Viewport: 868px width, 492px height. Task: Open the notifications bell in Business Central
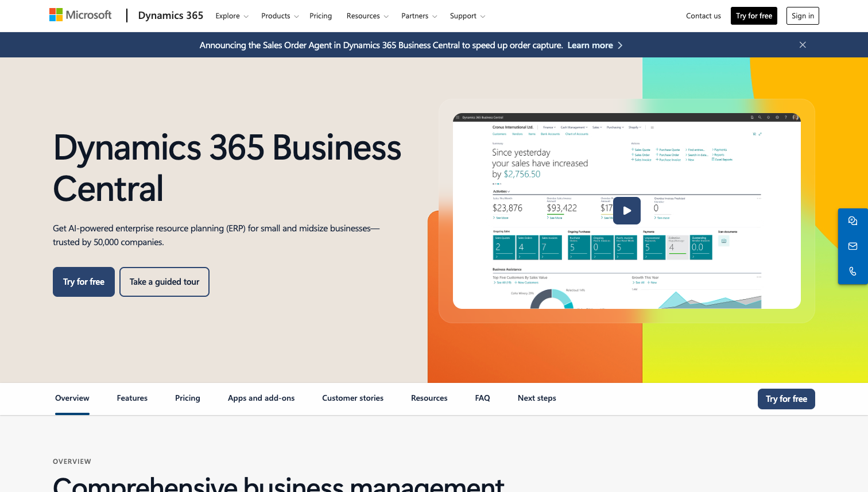click(x=768, y=117)
